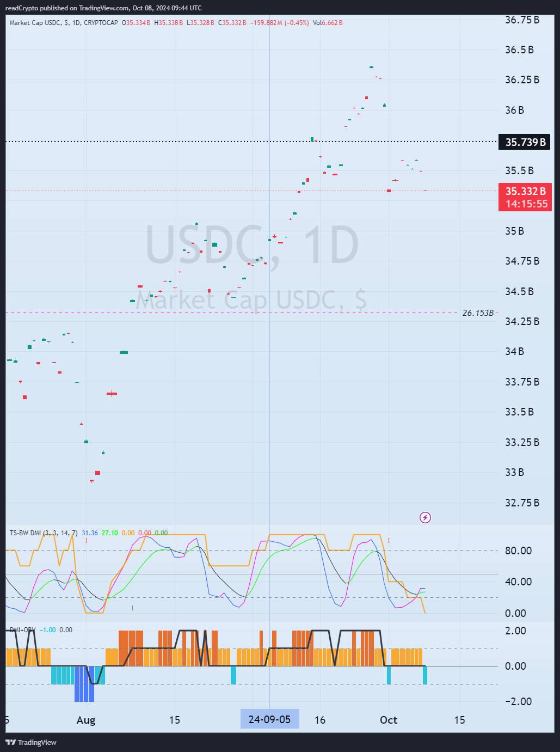Click the 2.00 DMI+OBV scale label
This screenshot has height=752, width=560.
[x=516, y=631]
